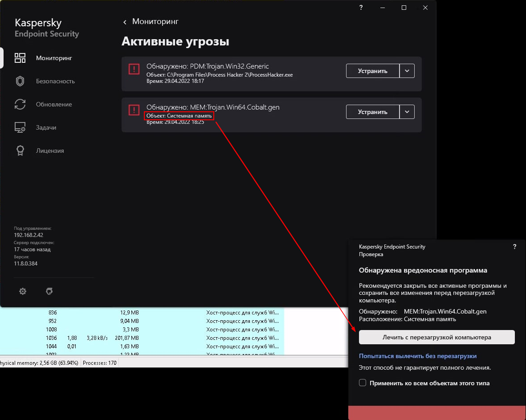The image size is (526, 420).
Task: Open the Обновление section label
Action: [54, 104]
